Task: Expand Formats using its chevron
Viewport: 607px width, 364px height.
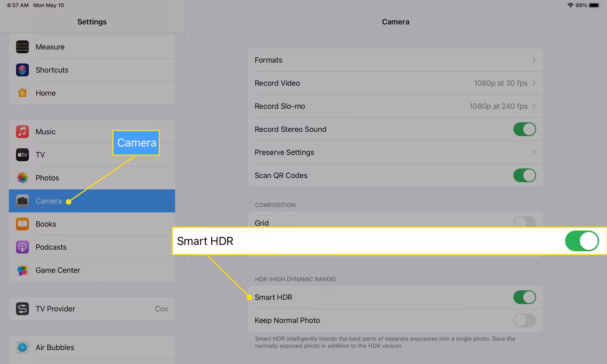Action: (x=534, y=60)
